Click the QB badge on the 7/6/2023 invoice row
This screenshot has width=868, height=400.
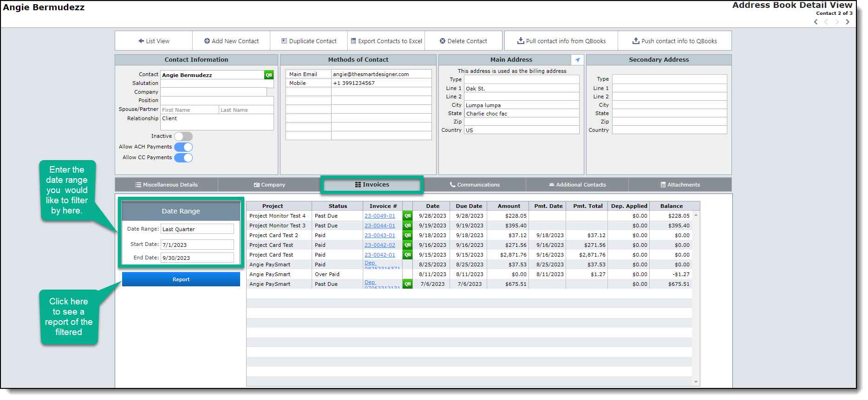[x=407, y=284]
